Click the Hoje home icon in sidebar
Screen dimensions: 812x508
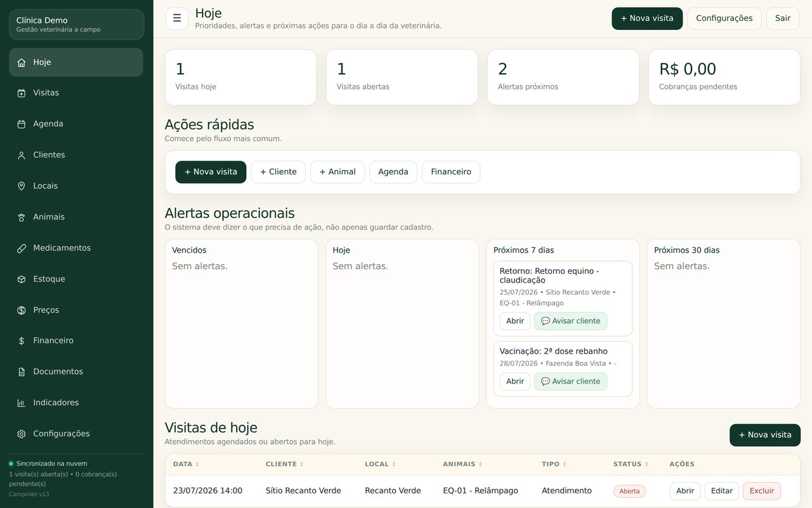pyautogui.click(x=22, y=62)
